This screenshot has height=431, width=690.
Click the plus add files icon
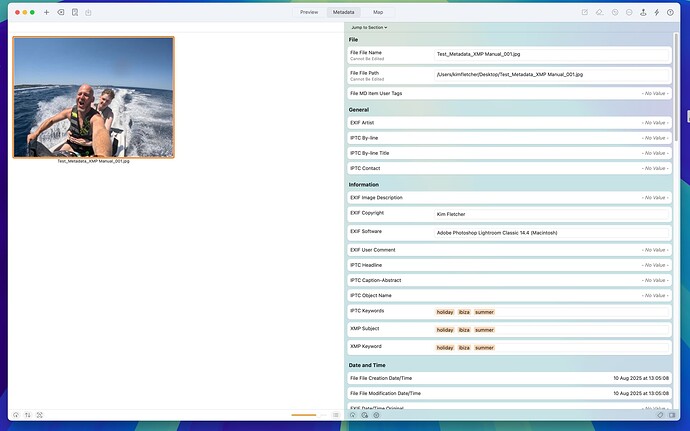pos(46,12)
